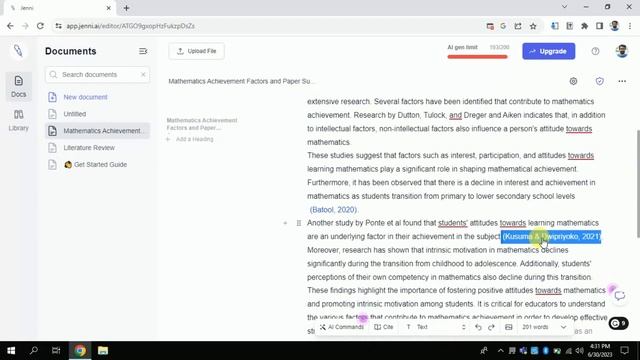Image resolution: width=640 pixels, height=360 pixels.
Task: Open the three-dot more options menu
Action: point(622,81)
